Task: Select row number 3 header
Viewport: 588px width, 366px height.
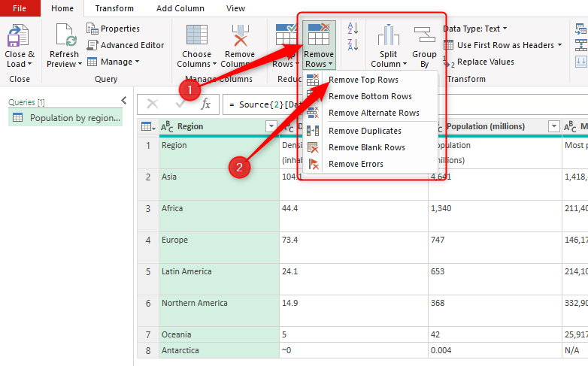Action: [148, 216]
